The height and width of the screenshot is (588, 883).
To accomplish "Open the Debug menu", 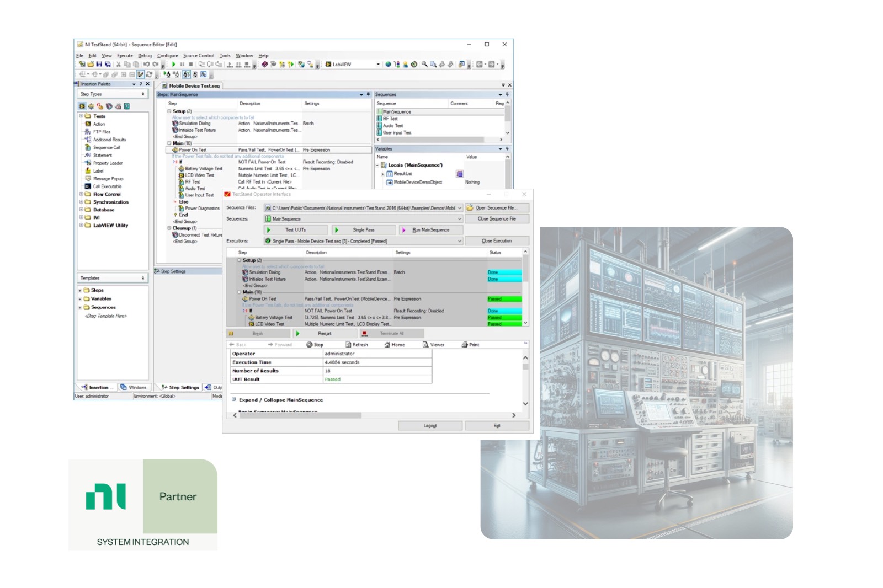I will tap(145, 56).
